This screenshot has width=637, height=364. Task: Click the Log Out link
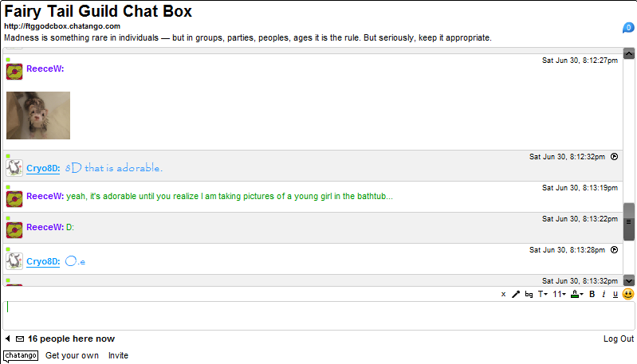619,339
